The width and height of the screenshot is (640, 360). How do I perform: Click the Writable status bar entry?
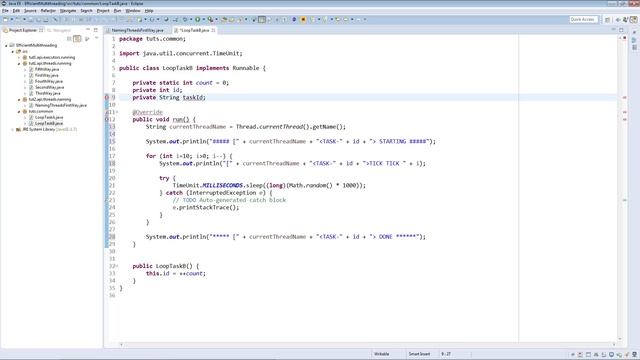[382, 354]
